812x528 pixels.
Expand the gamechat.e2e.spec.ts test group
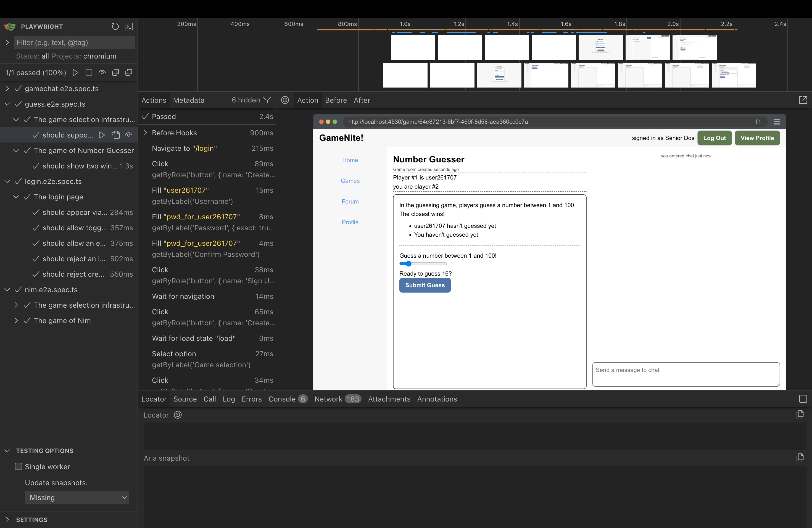7,88
